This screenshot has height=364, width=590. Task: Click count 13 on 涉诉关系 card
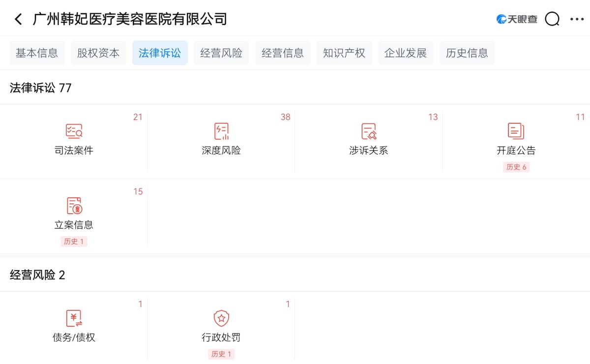pyautogui.click(x=433, y=117)
